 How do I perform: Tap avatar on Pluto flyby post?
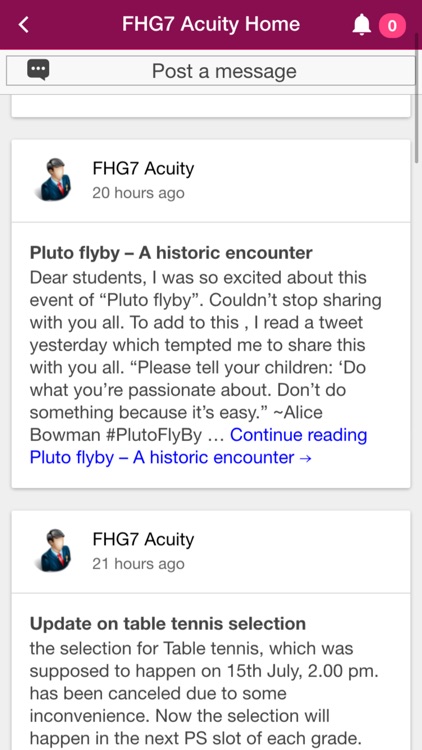(53, 179)
